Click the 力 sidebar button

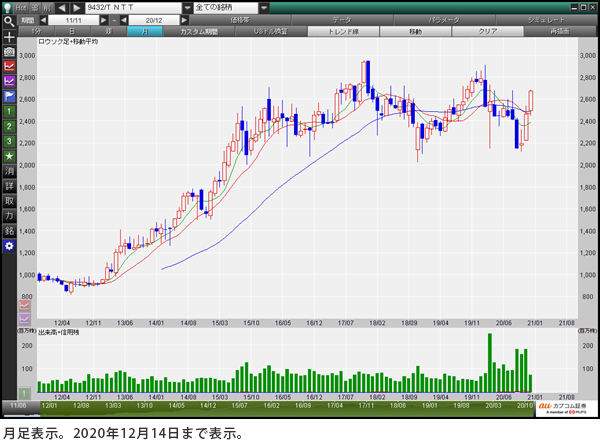click(9, 216)
